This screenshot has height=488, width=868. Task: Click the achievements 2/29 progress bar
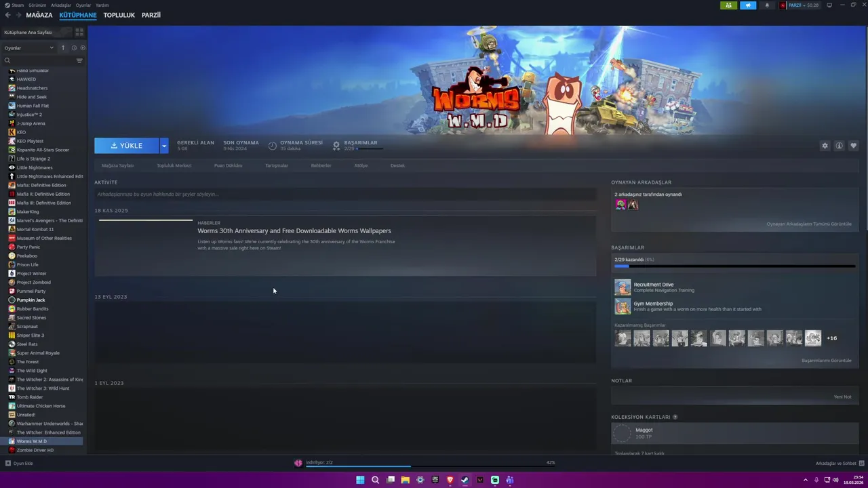pyautogui.click(x=734, y=266)
